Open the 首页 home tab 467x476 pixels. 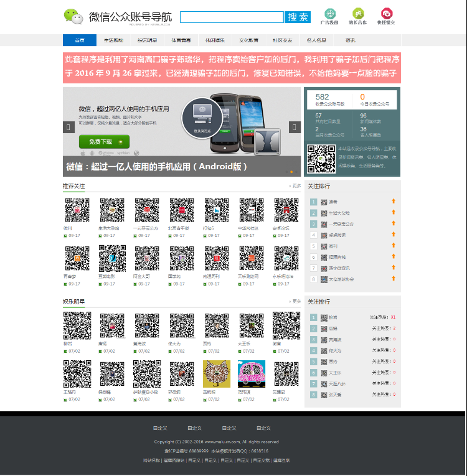(80, 40)
